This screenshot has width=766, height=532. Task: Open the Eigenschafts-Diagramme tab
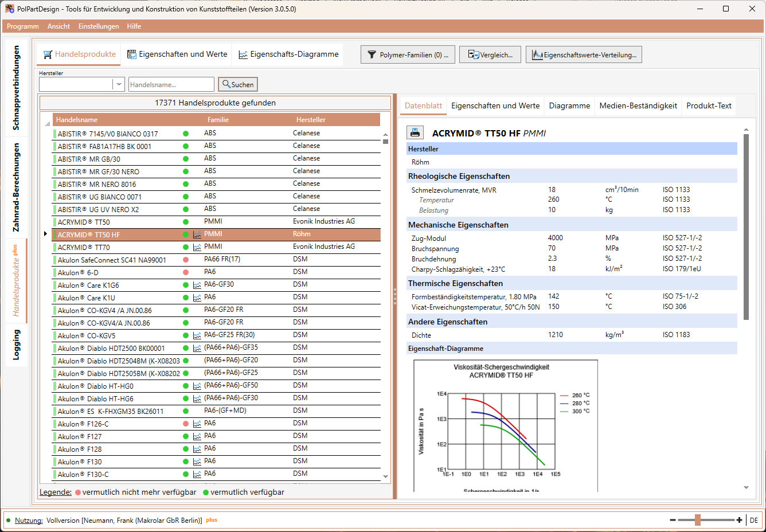[288, 54]
